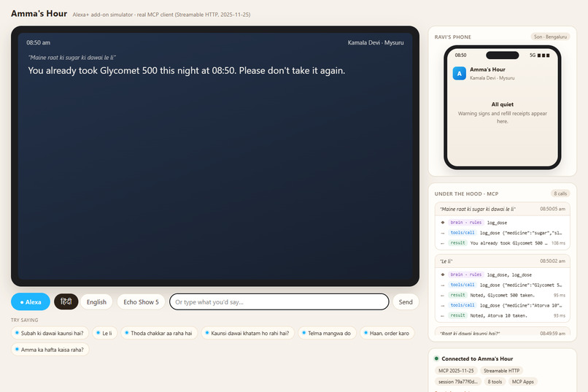Click the 'MCP 2025-11-25' tag
Viewport: 588px width, 392px height.
456,371
